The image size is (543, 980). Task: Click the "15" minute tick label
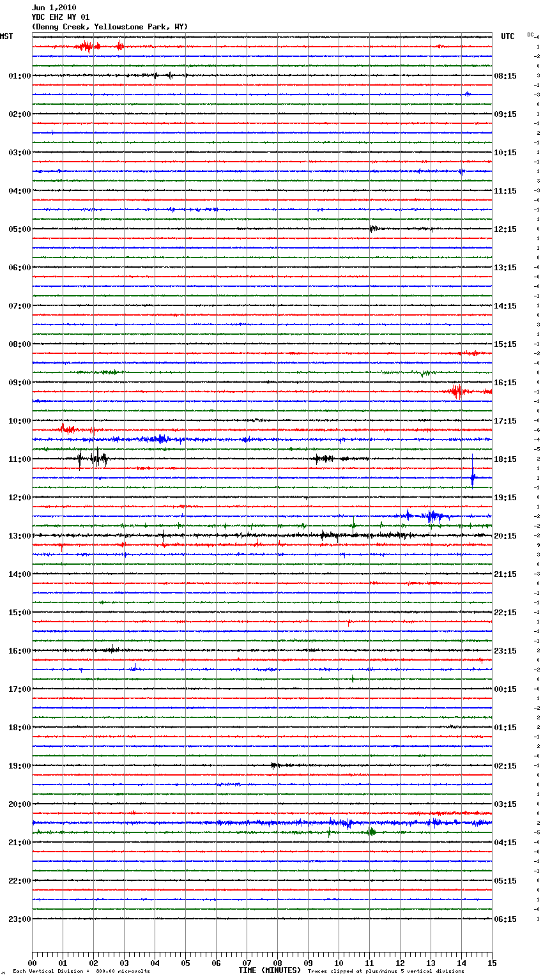(x=492, y=963)
